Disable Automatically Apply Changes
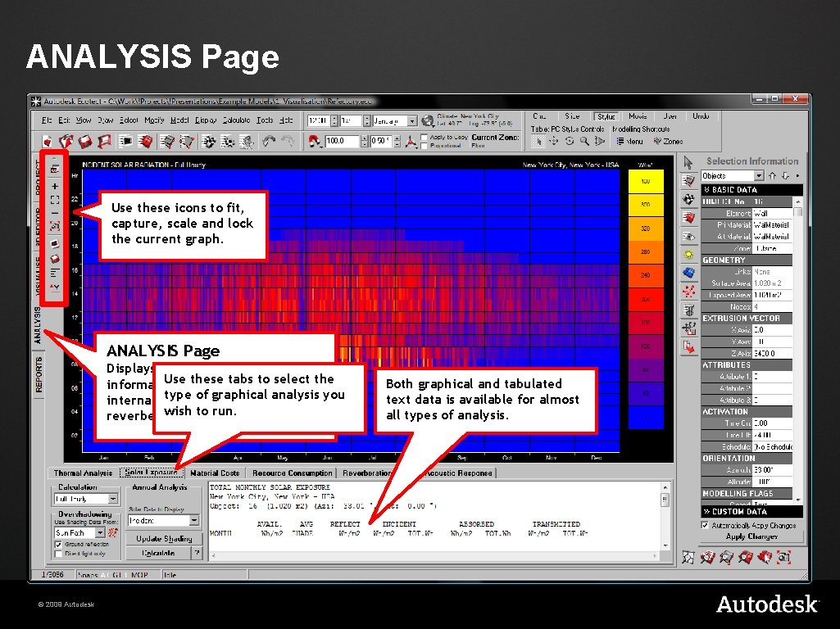The image size is (840, 629). [x=703, y=526]
